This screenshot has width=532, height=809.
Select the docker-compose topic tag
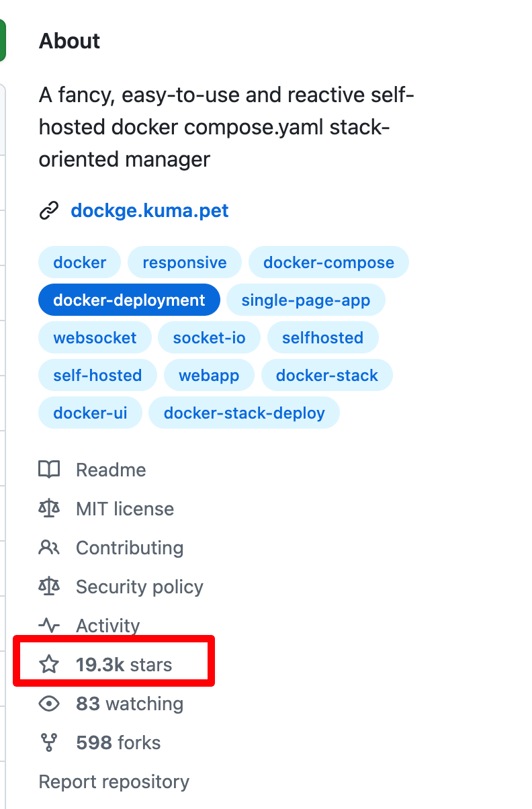(x=328, y=262)
